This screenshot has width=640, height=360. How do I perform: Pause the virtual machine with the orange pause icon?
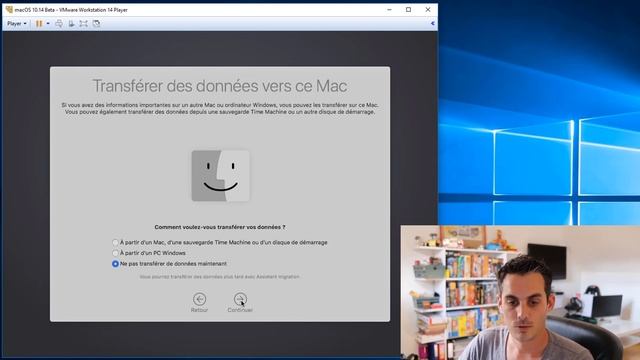point(39,24)
